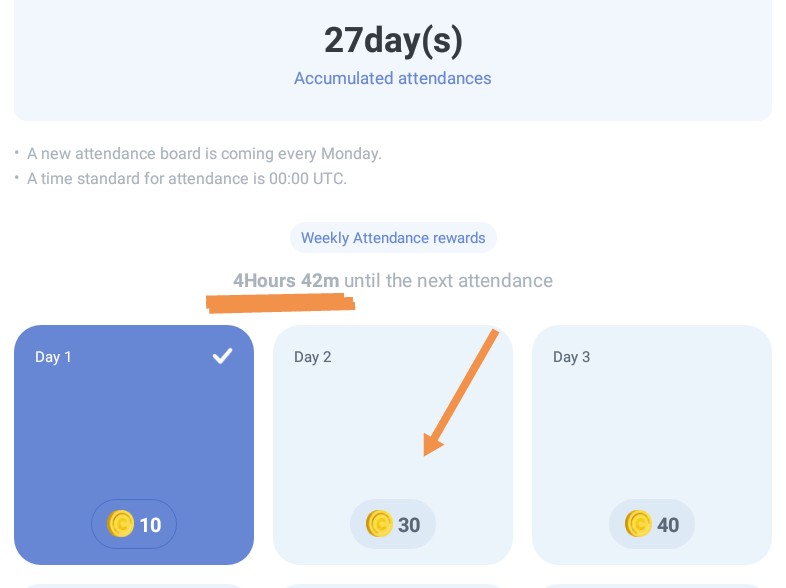Select the Day 1 label text
This screenshot has height=588, width=786.
[x=53, y=357]
